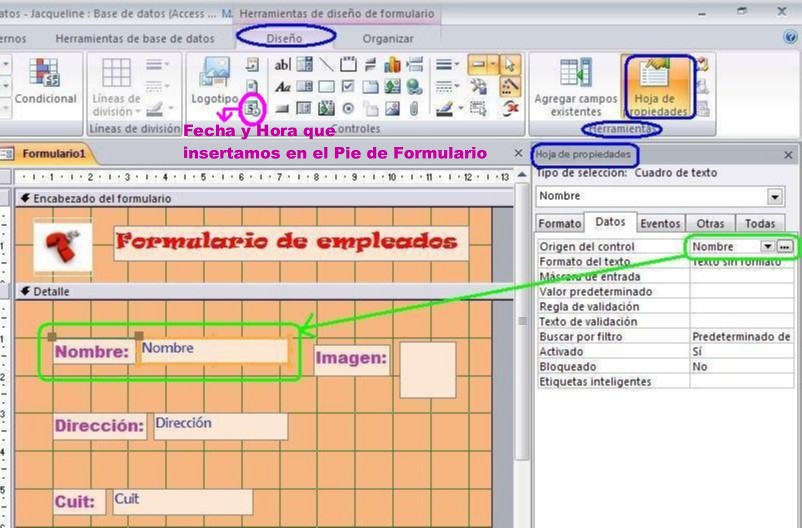The height and width of the screenshot is (528, 802).
Task: Select the Option Group (XYZ) tool
Action: [x=348, y=64]
